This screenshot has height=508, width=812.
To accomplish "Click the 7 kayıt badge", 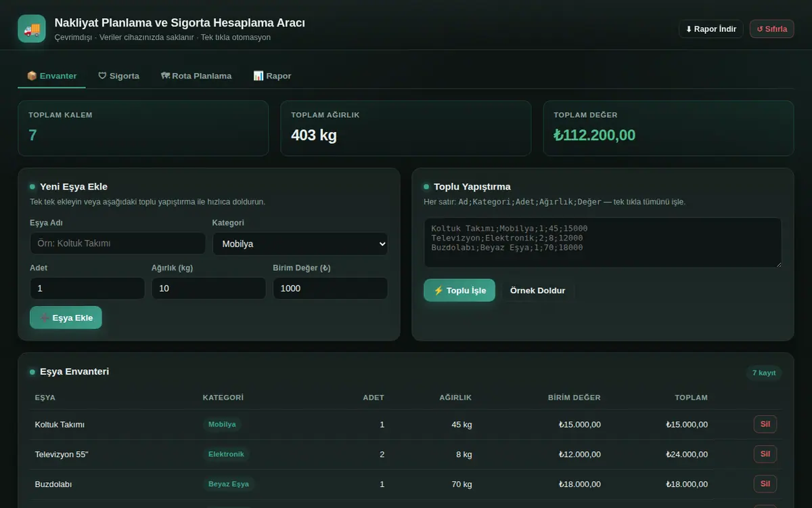I will [764, 373].
